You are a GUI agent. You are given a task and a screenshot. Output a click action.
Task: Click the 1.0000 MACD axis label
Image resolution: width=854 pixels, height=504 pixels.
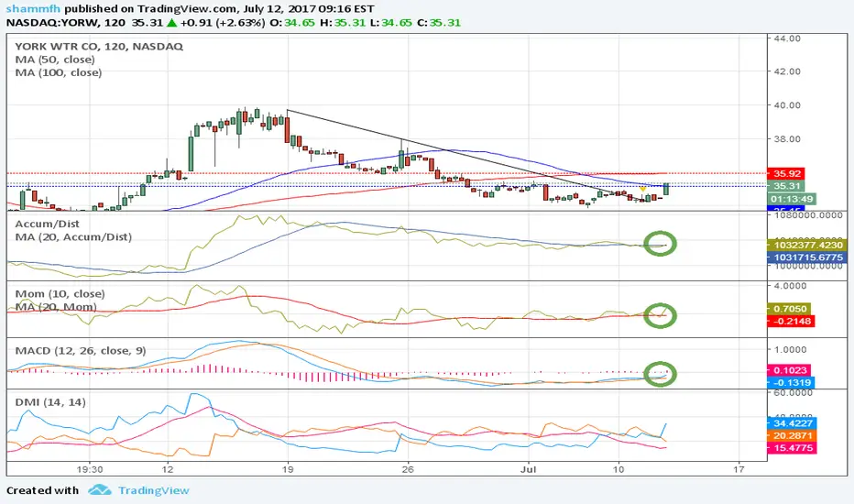point(792,350)
